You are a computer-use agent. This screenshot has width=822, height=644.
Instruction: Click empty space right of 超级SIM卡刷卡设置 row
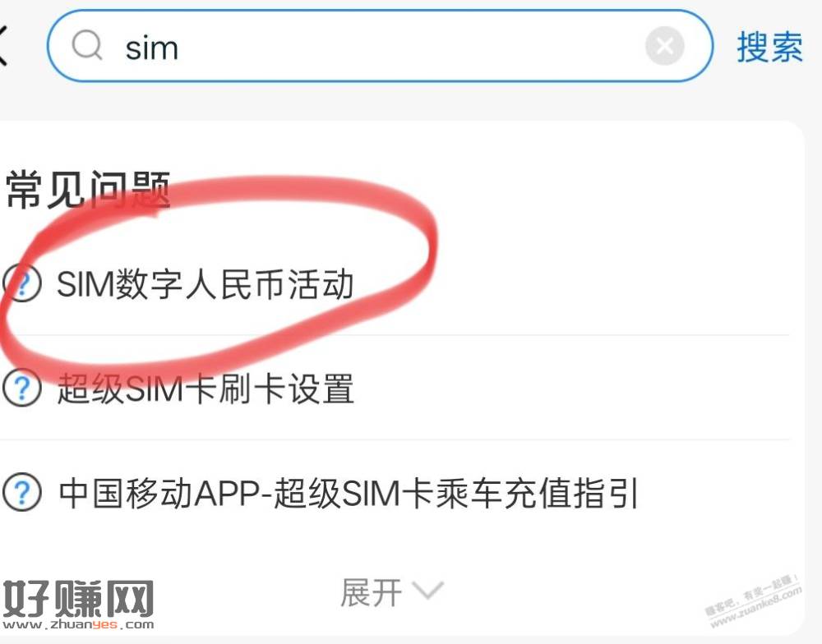(571, 389)
